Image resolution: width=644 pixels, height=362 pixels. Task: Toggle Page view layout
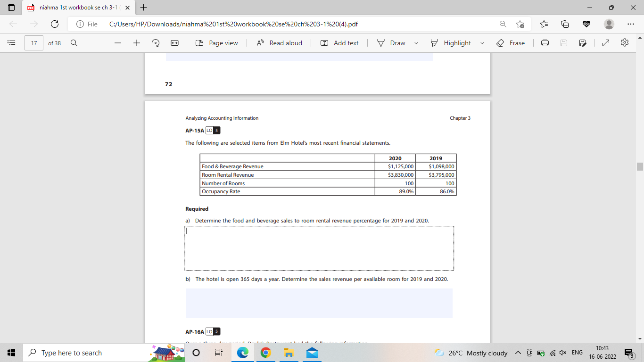pyautogui.click(x=217, y=43)
